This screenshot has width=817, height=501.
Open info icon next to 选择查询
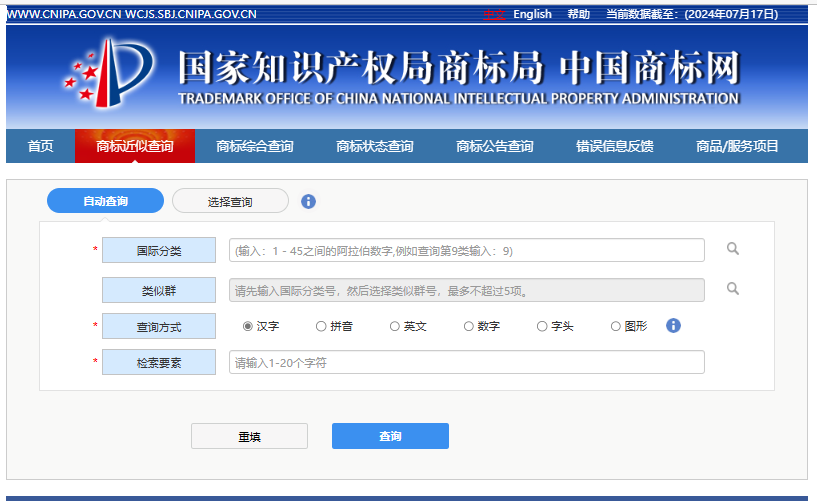pyautogui.click(x=308, y=202)
